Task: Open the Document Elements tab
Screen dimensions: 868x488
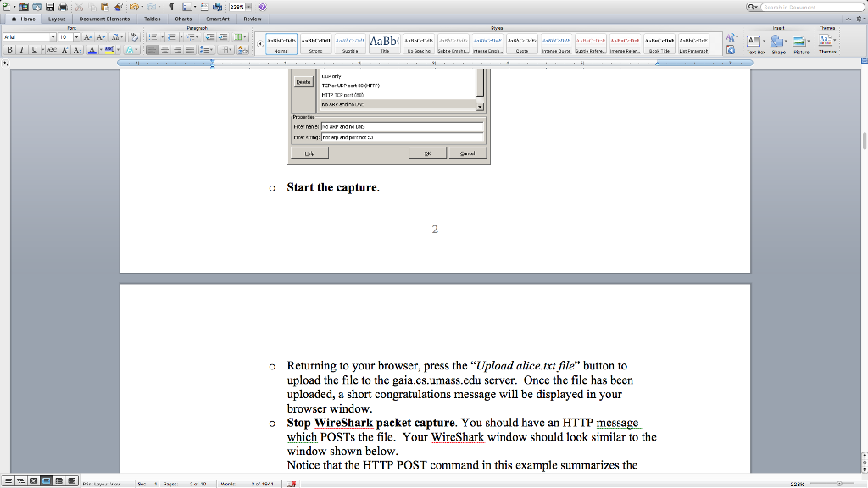Action: (x=104, y=19)
